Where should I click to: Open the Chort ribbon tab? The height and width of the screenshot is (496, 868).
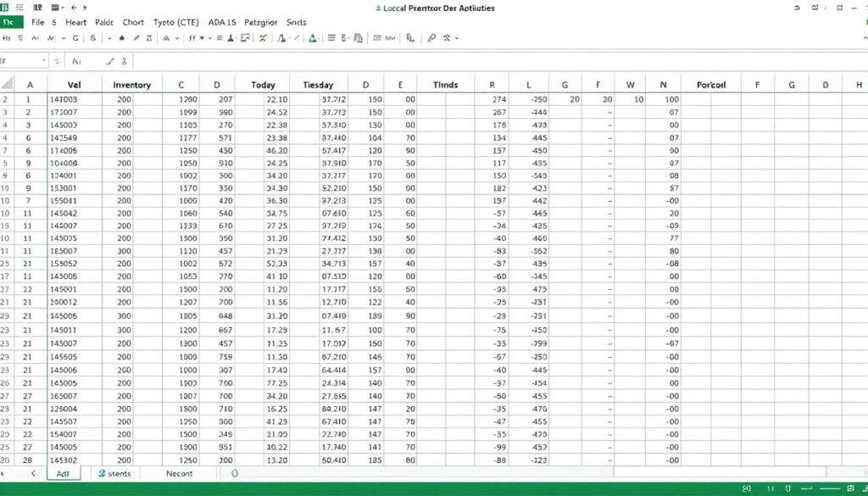pyautogui.click(x=133, y=23)
